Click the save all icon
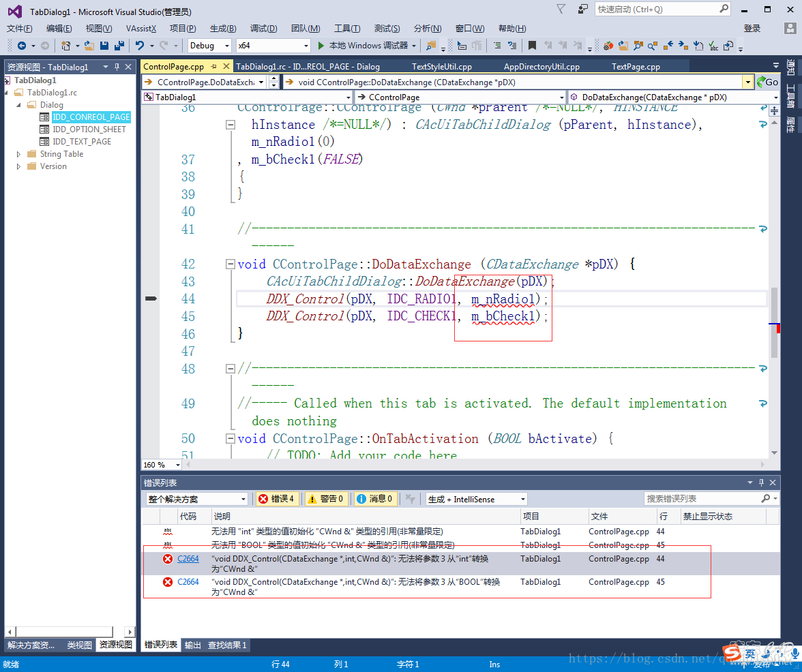802x672 pixels. [x=119, y=46]
